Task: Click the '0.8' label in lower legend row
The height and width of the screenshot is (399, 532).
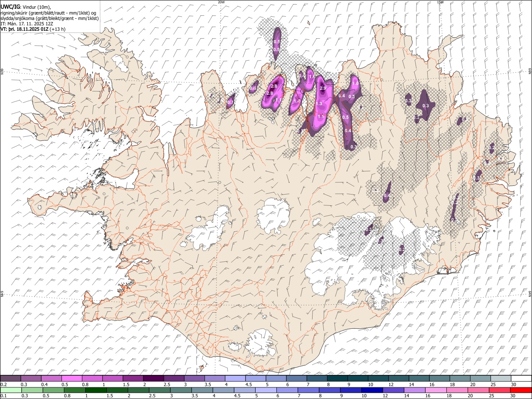Action: 67,396
